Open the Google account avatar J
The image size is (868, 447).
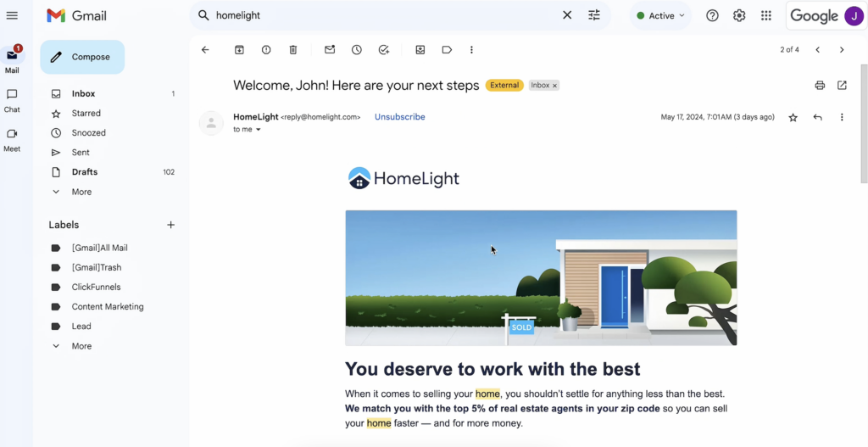854,15
